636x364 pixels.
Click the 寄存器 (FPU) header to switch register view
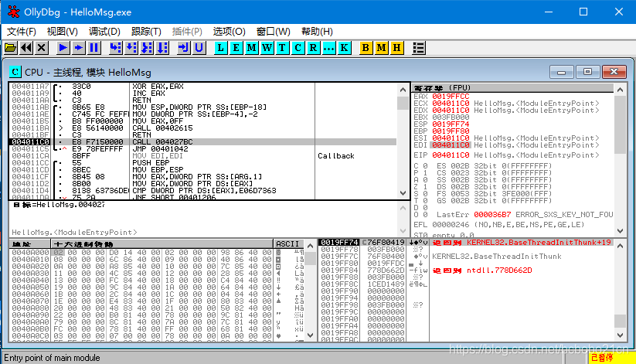512,88
